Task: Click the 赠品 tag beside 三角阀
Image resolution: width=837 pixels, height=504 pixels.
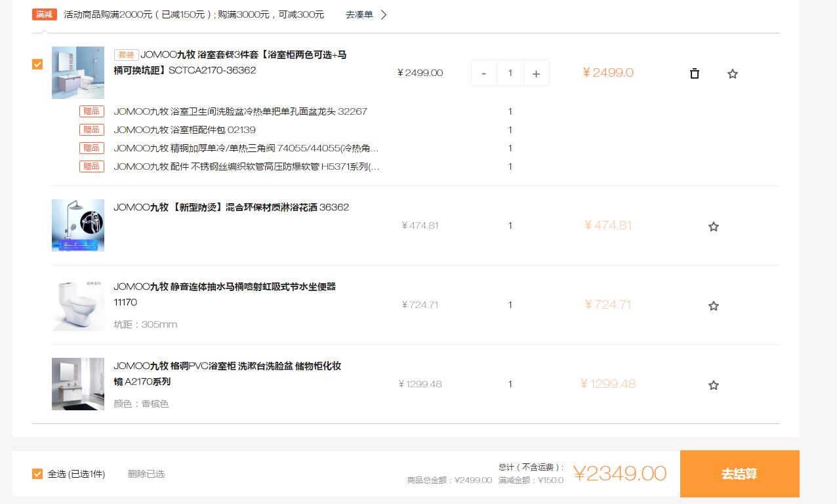Action: (92, 148)
